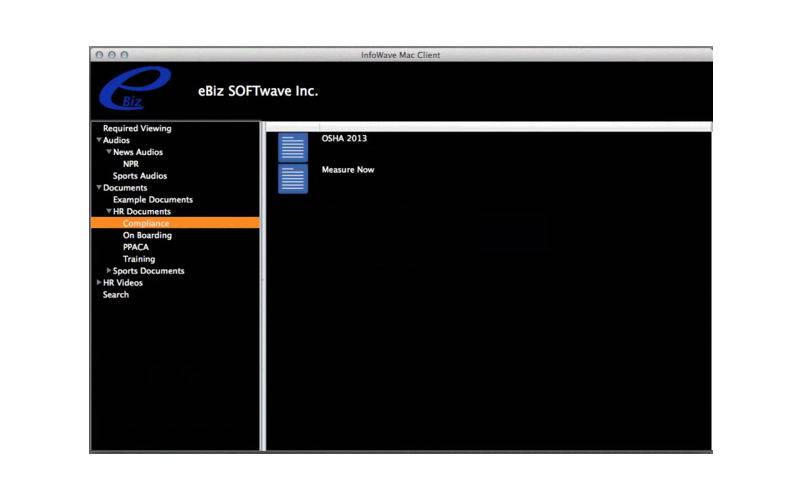The image size is (800, 500).
Task: Expand the Sports Documents folder
Action: (109, 271)
